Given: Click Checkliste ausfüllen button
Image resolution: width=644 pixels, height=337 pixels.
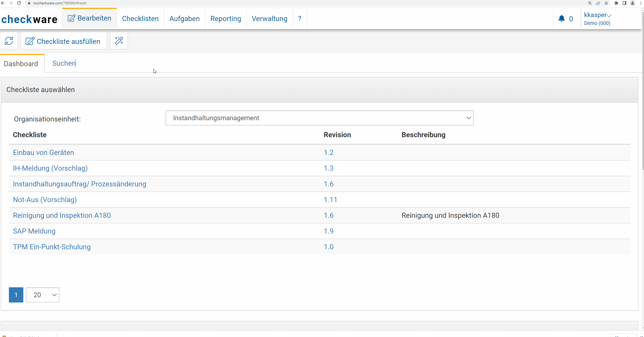Looking at the screenshot, I should pos(64,41).
